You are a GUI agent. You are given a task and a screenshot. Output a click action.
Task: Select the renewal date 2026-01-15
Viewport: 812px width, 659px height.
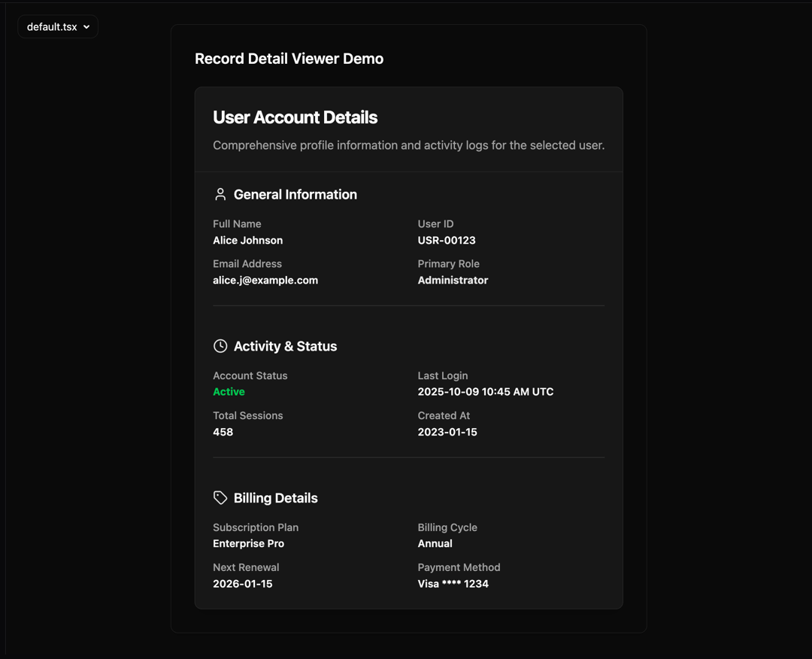click(242, 584)
